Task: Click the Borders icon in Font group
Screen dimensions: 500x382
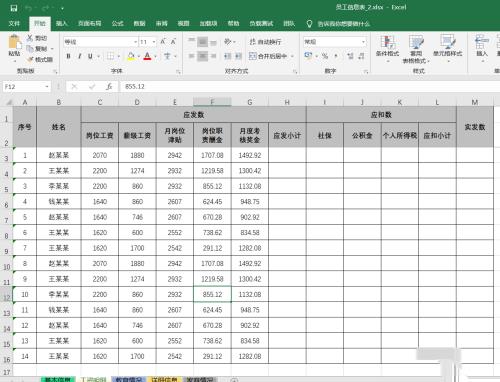Action: pyautogui.click(x=110, y=56)
